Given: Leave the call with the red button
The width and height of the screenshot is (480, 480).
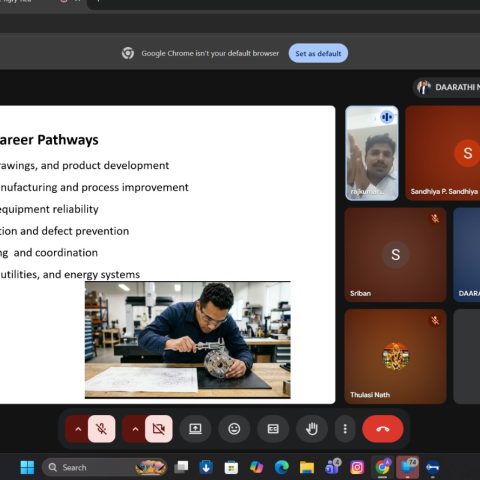Looking at the screenshot, I should point(383,429).
